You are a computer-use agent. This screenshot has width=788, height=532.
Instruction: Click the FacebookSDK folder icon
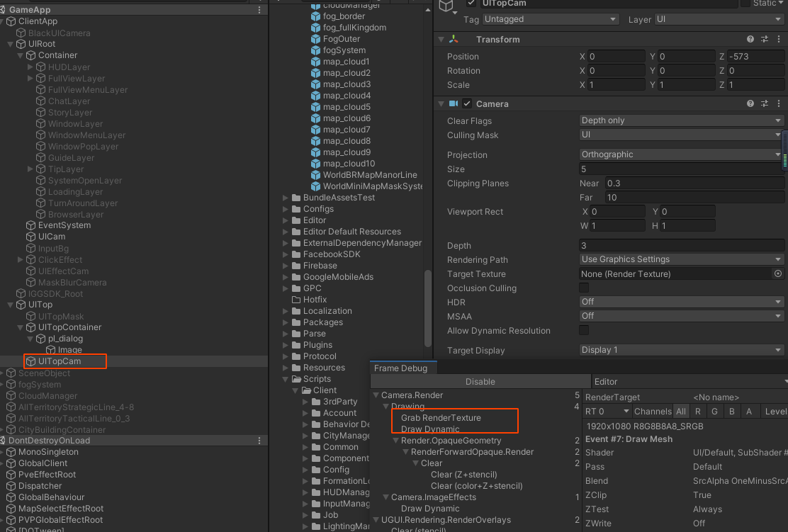coord(295,254)
